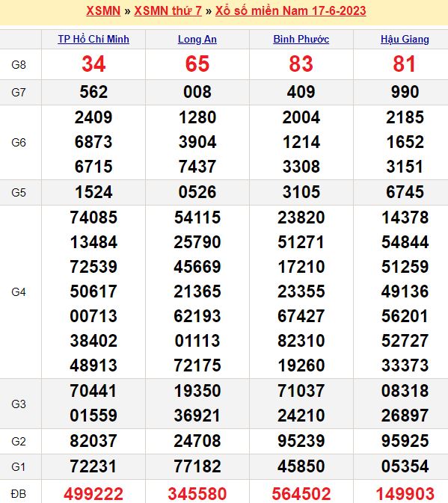Click the G6 number 2185
This screenshot has height=503, width=448.
point(405,117)
